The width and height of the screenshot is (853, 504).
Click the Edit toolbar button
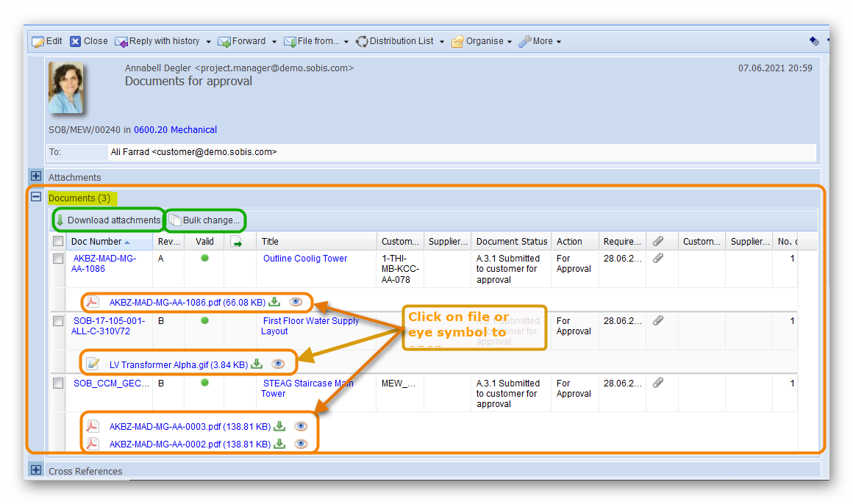tap(47, 42)
